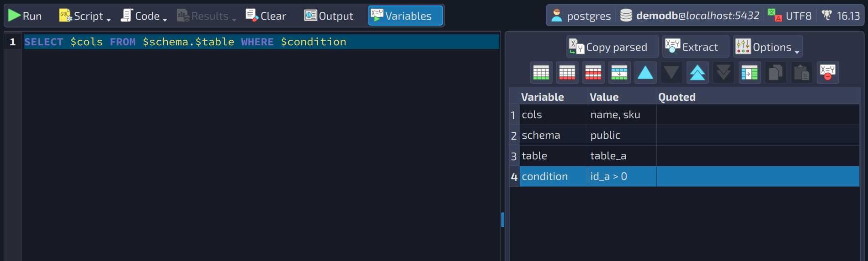
Task: Click the PostgreSQL 16.13 version indicator
Action: (x=841, y=16)
